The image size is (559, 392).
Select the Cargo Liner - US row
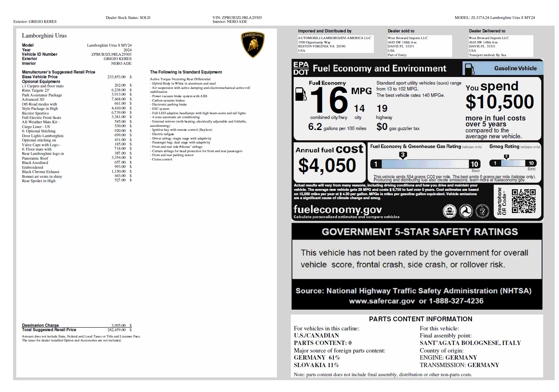77,126
